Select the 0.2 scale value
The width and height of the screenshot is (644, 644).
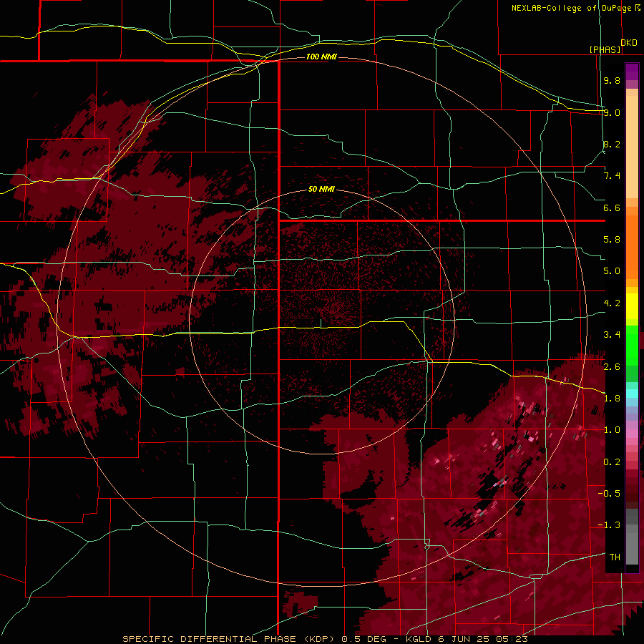pyautogui.click(x=612, y=462)
